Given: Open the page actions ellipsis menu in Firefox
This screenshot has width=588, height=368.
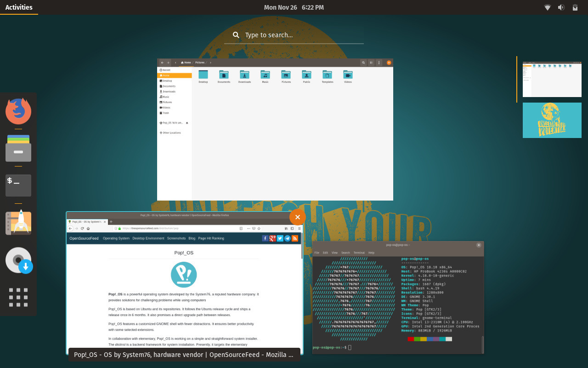Looking at the screenshot, I should pyautogui.click(x=249, y=228).
